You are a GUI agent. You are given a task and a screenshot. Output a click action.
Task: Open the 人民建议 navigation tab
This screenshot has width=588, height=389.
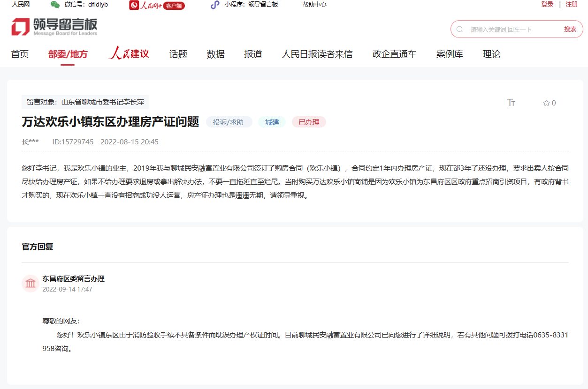[129, 53]
